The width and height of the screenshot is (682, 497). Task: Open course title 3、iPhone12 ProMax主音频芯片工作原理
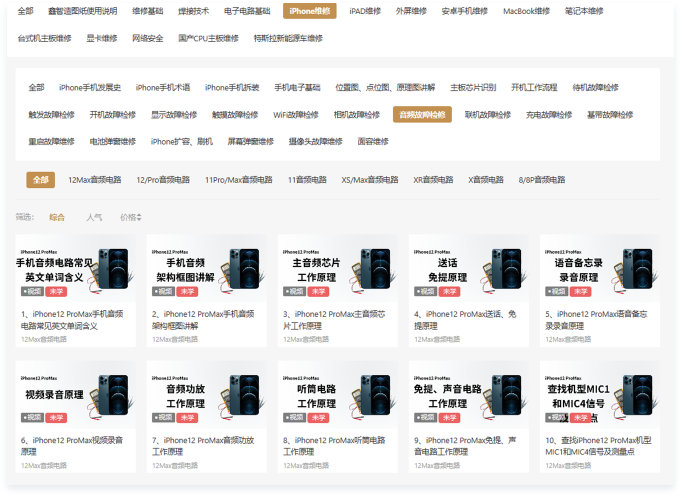[x=334, y=320]
